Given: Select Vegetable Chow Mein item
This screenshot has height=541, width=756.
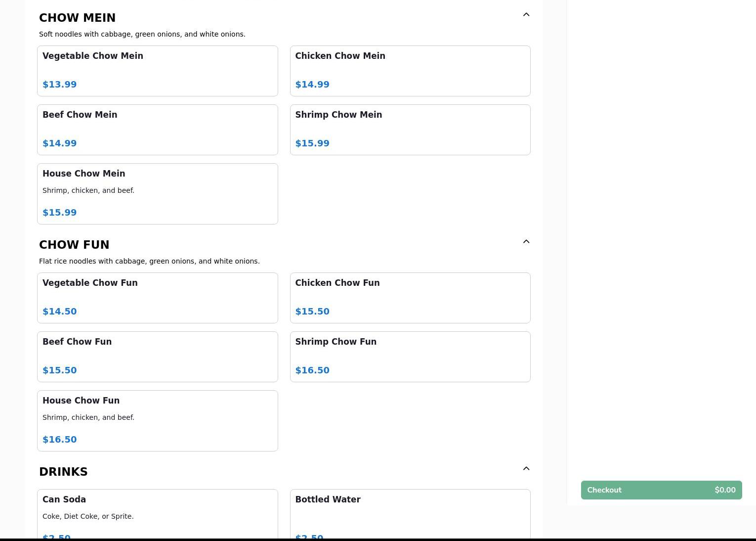Looking at the screenshot, I should pos(157,71).
